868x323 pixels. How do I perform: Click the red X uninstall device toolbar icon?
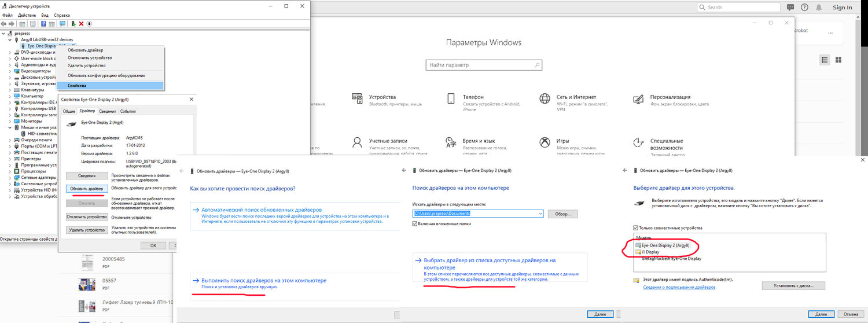[x=82, y=24]
